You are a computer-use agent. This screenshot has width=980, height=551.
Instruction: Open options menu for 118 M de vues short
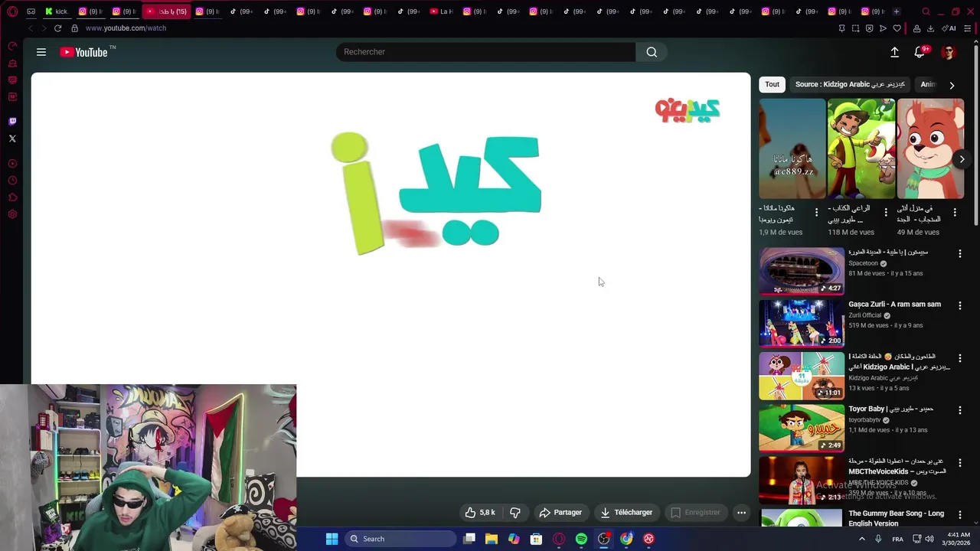[886, 212]
